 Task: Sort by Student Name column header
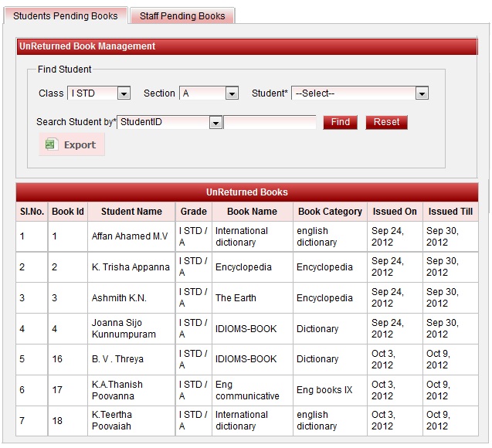point(131,212)
